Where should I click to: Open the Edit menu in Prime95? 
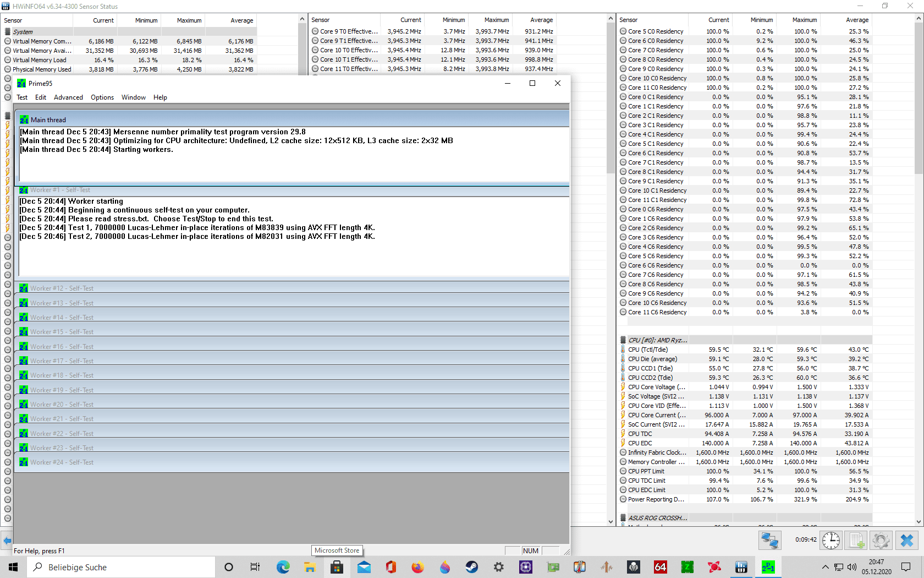(x=41, y=97)
